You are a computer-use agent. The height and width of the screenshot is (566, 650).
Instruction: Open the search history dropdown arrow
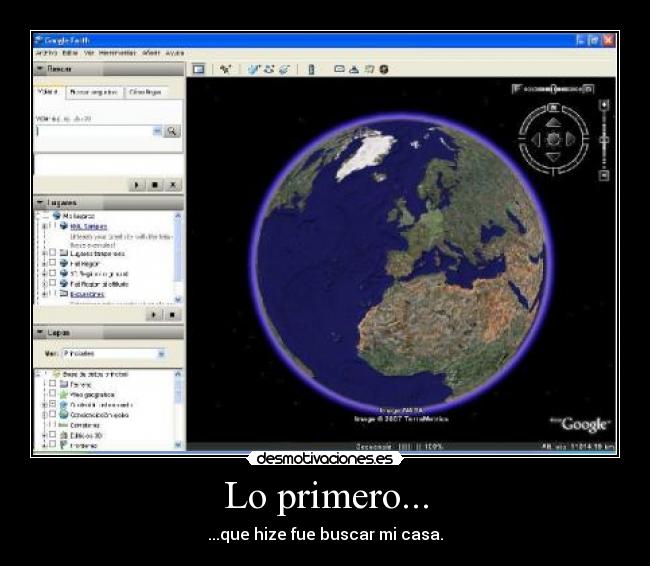tap(157, 131)
